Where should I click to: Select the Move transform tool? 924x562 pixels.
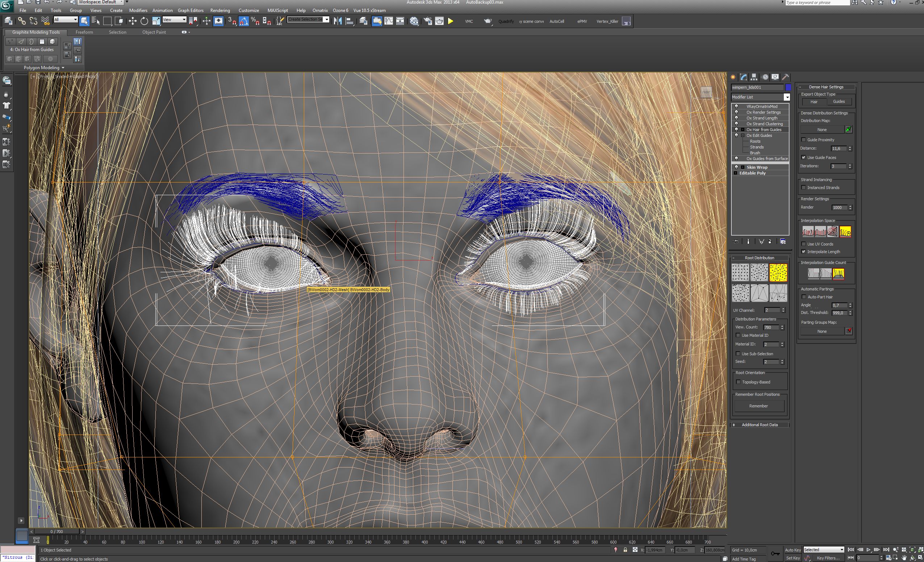click(132, 21)
